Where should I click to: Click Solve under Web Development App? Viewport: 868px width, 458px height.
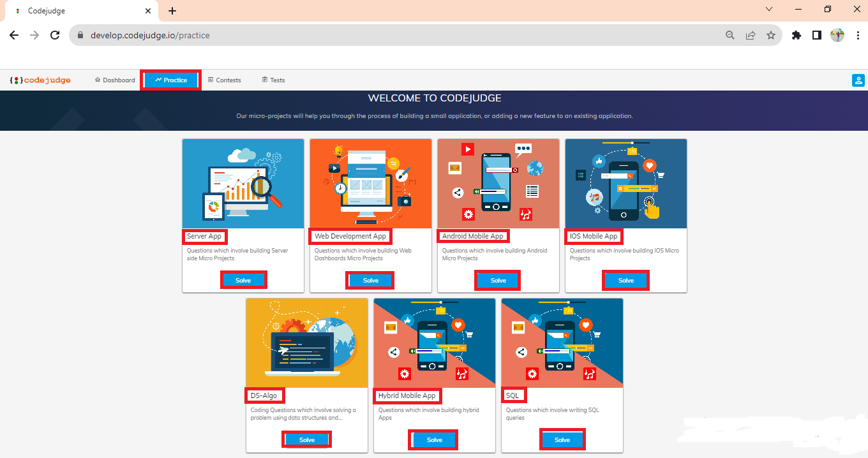coord(371,280)
